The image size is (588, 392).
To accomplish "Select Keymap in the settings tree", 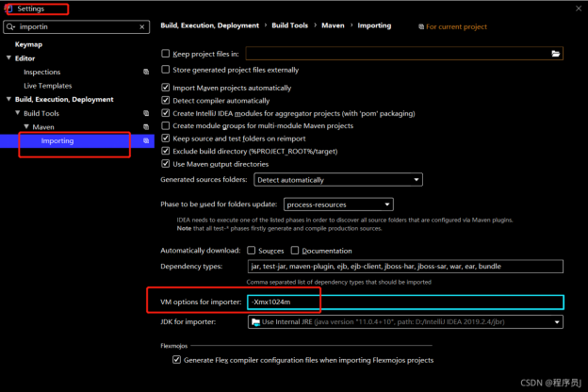I will (28, 44).
